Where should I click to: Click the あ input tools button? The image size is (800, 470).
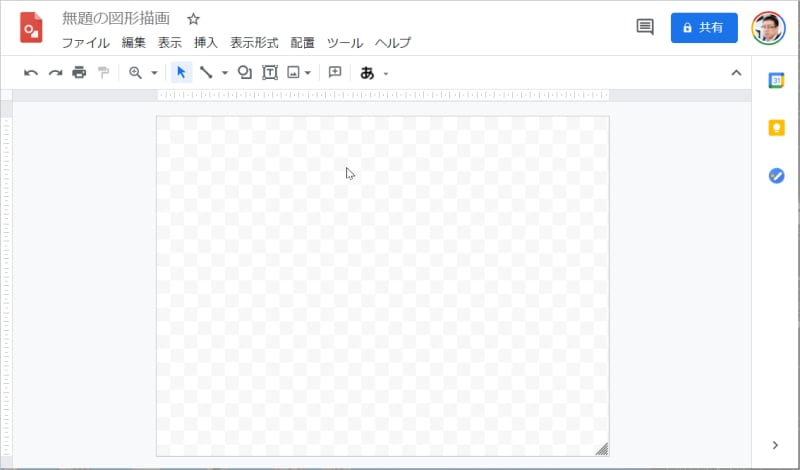pyautogui.click(x=367, y=73)
